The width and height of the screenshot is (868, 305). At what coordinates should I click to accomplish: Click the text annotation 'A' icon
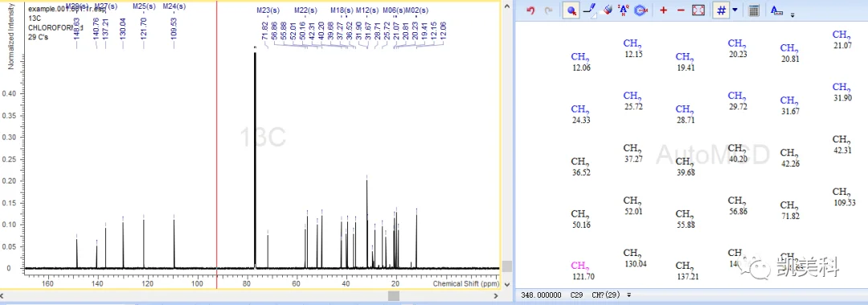pyautogui.click(x=776, y=10)
